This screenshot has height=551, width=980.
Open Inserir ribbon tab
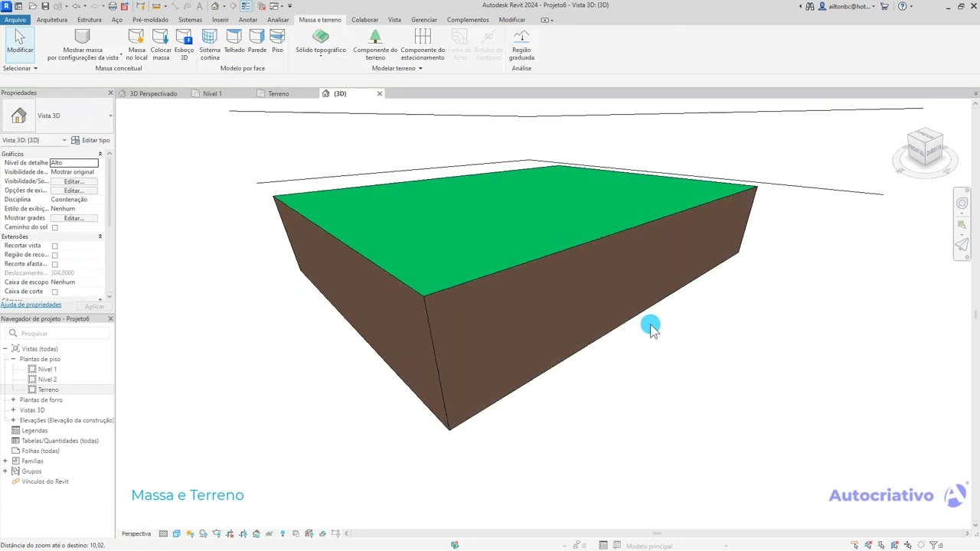[x=220, y=20]
